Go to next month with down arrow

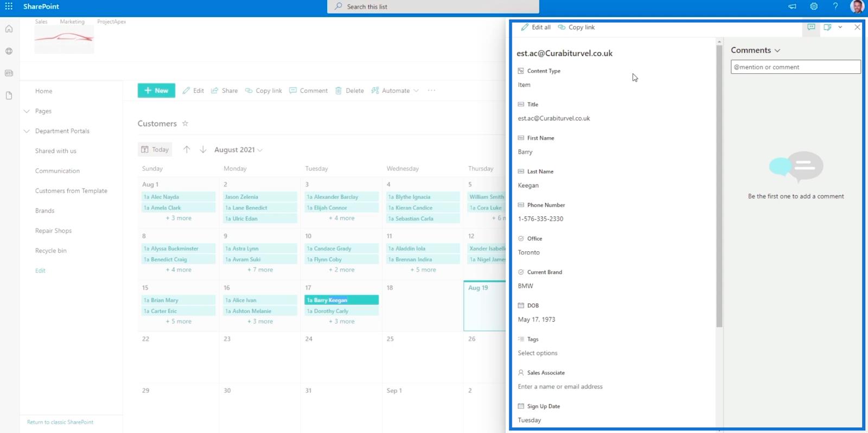[203, 149]
